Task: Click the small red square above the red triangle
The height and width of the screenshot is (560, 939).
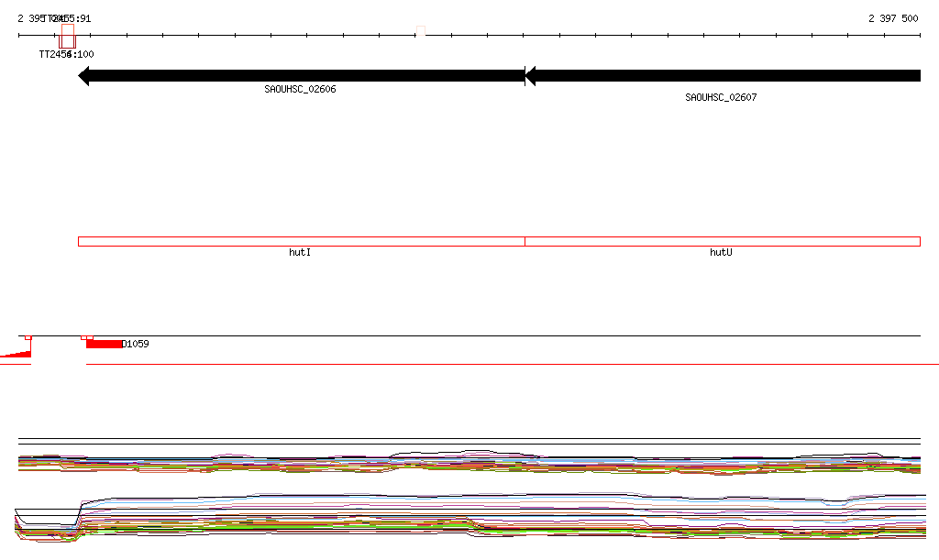Action: click(x=28, y=337)
